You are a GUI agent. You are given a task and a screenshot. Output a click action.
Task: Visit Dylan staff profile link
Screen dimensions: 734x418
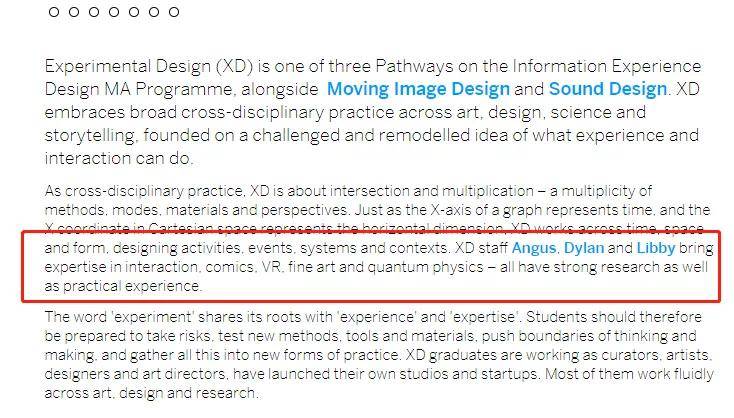584,248
